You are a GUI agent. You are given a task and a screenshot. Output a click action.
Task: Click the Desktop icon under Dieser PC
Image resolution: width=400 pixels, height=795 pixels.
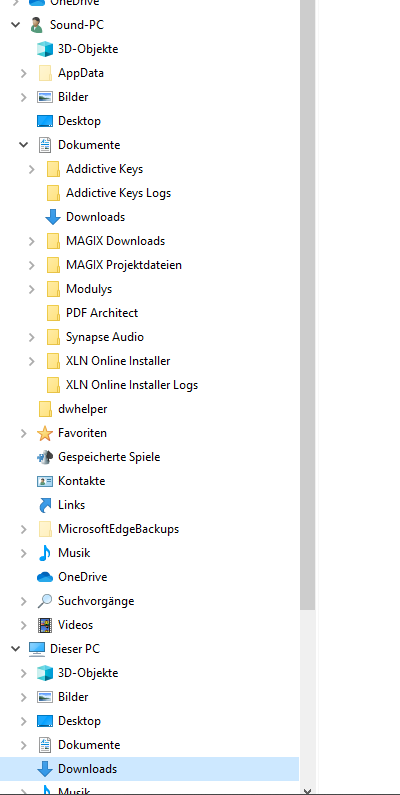45,721
